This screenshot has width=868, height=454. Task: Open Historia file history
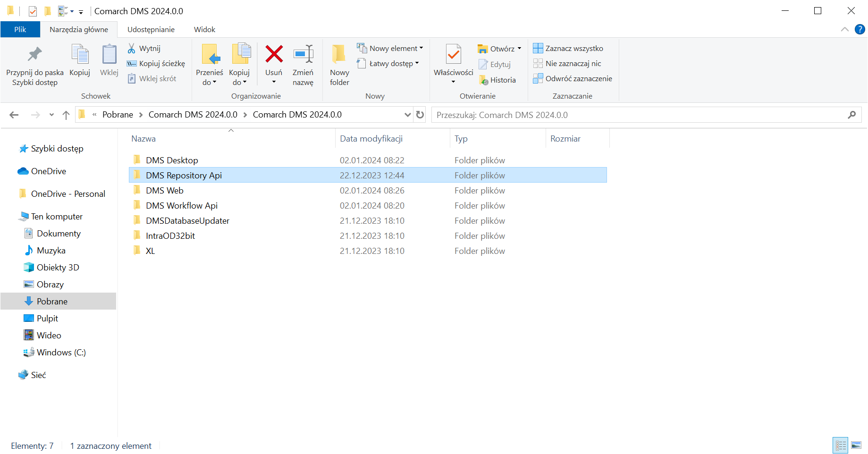click(497, 80)
